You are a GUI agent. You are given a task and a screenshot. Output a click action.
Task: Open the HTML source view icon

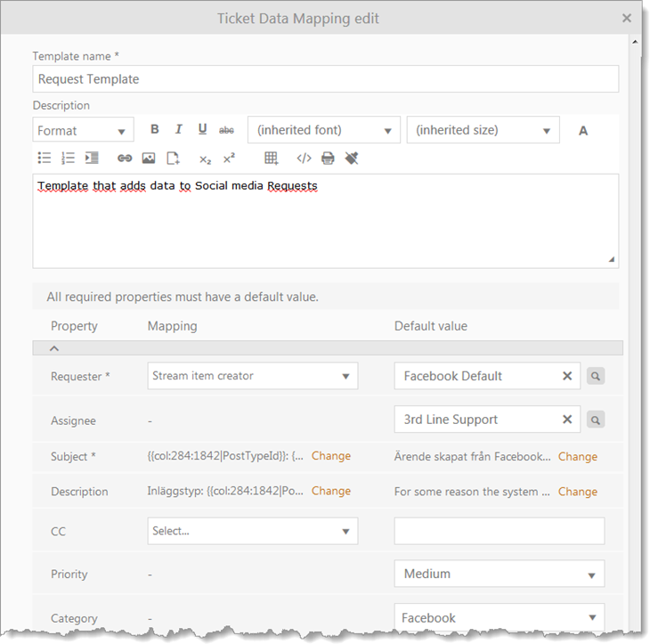coord(304,159)
